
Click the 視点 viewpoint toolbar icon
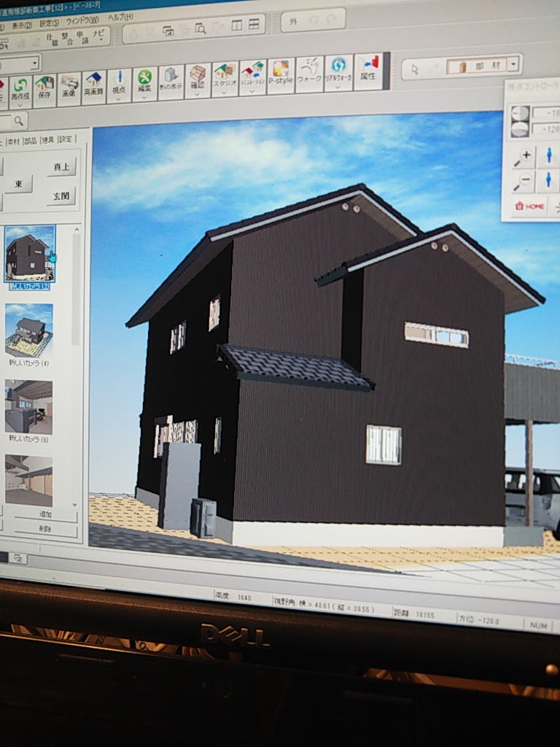pos(119,85)
